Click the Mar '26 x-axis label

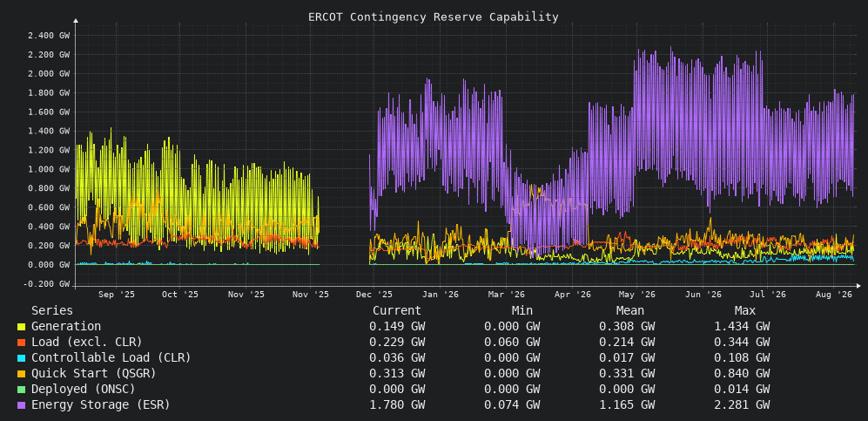point(506,295)
